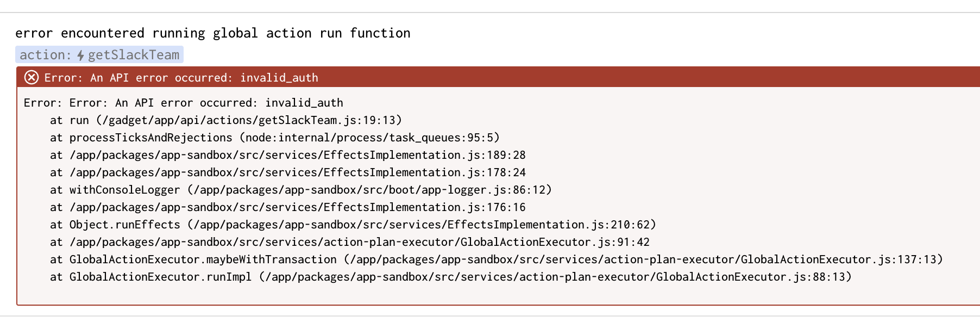
Task: Click "invalid_auth" text in the red header
Action: tap(279, 78)
